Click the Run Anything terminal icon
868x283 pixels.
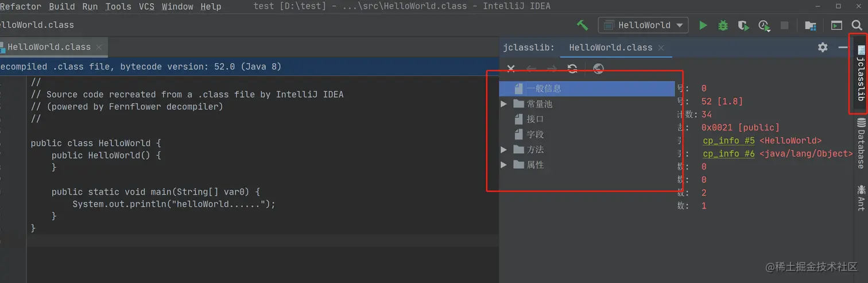(x=836, y=25)
